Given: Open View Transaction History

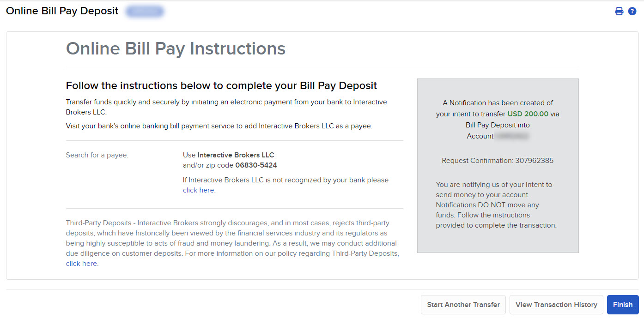Looking at the screenshot, I should pos(556,305).
